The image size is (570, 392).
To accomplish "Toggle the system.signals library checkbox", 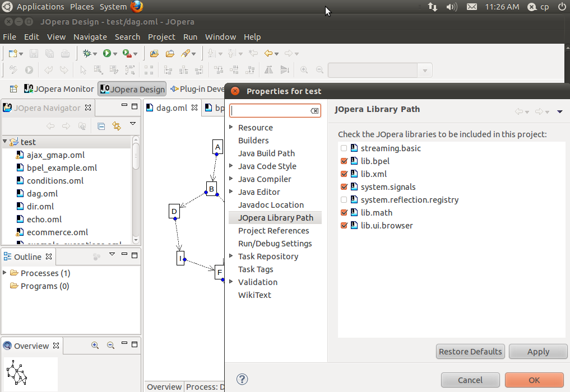I will click(344, 186).
